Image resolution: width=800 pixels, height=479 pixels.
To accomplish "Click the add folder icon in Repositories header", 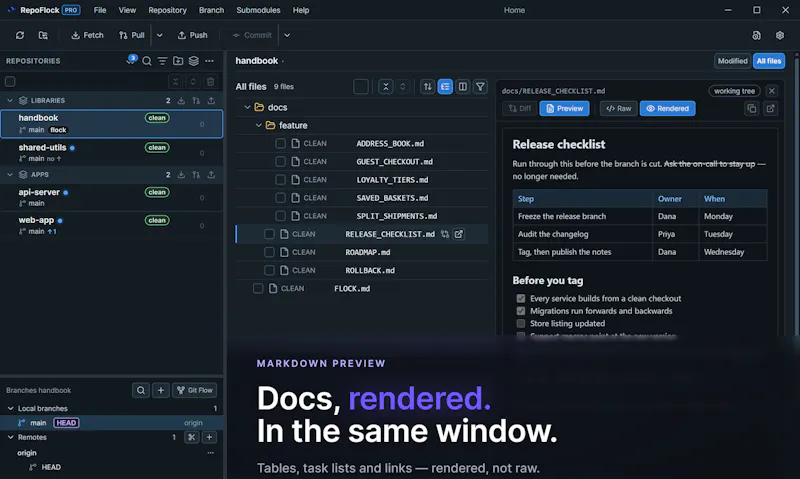I will (178, 61).
